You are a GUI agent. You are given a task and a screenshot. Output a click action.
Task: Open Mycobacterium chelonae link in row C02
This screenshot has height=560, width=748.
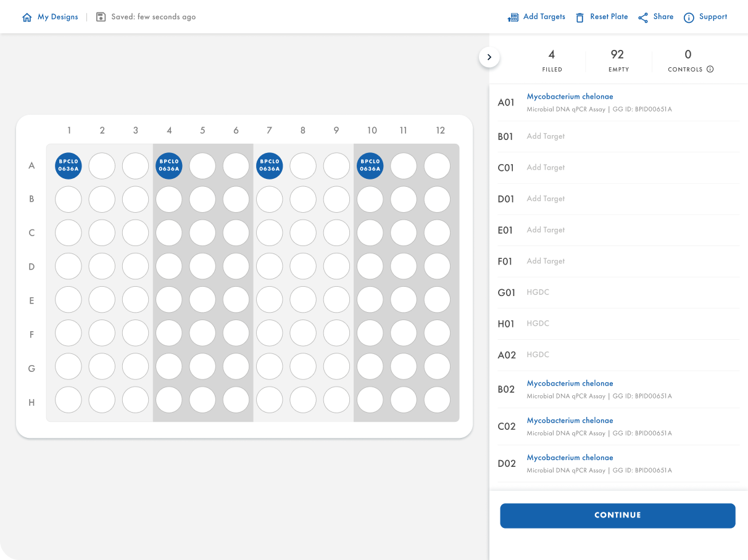click(570, 421)
